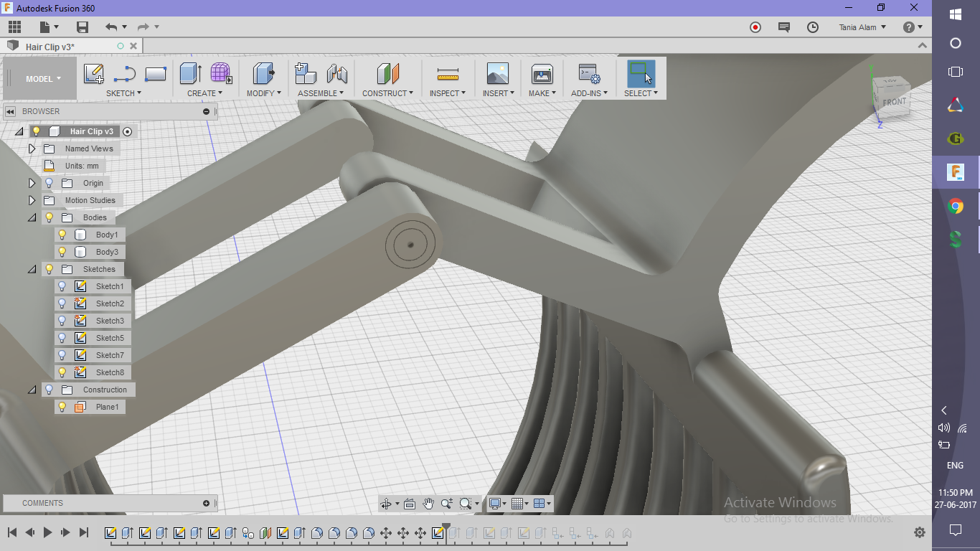Click the FRONT face of ViewCube
The height and width of the screenshot is (551, 980).
pyautogui.click(x=894, y=101)
